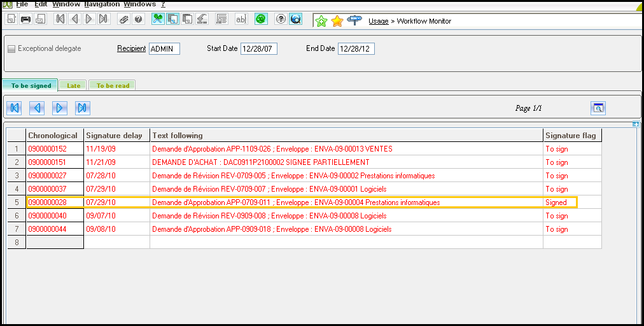The height and width of the screenshot is (326, 644).
Task: Click the row number 8 header
Action: click(17, 242)
